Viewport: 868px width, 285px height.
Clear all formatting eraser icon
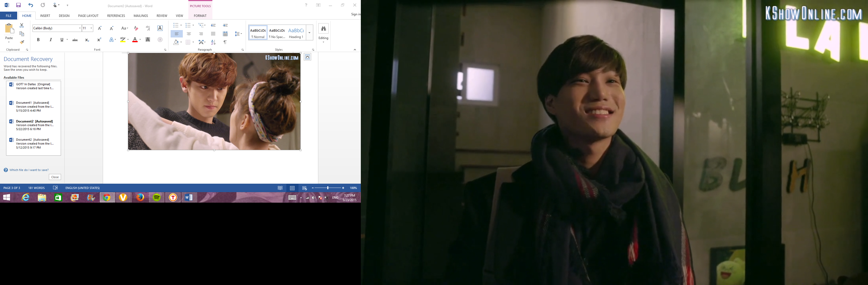[136, 28]
